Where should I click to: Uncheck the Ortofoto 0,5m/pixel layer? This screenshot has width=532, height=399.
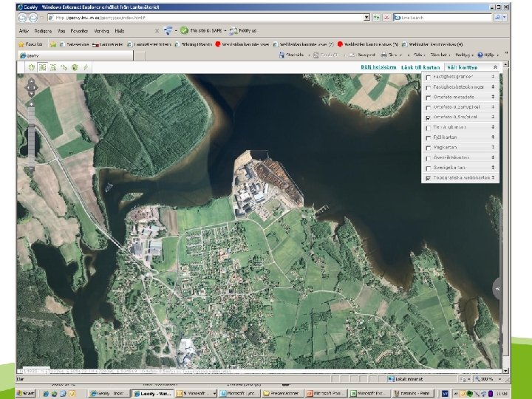pyautogui.click(x=427, y=117)
